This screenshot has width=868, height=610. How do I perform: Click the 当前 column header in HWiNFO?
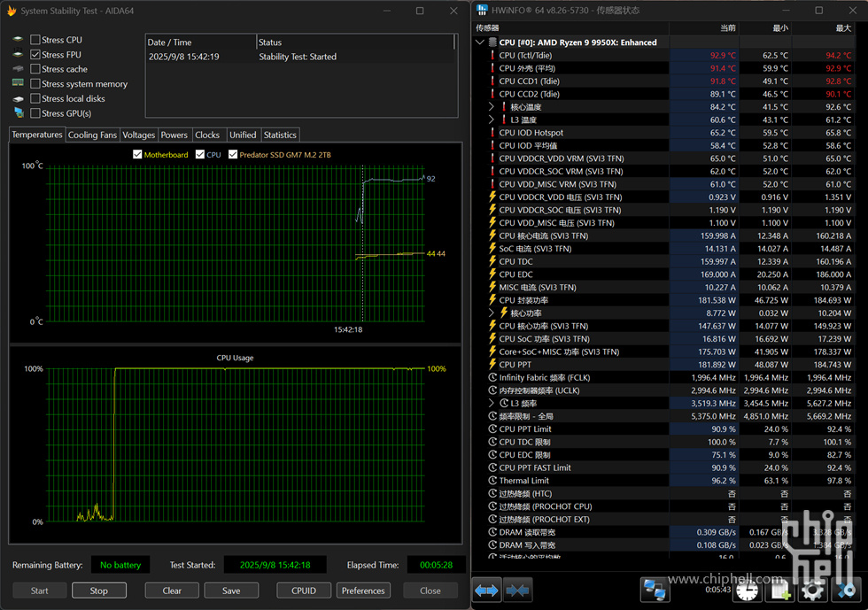[704, 27]
